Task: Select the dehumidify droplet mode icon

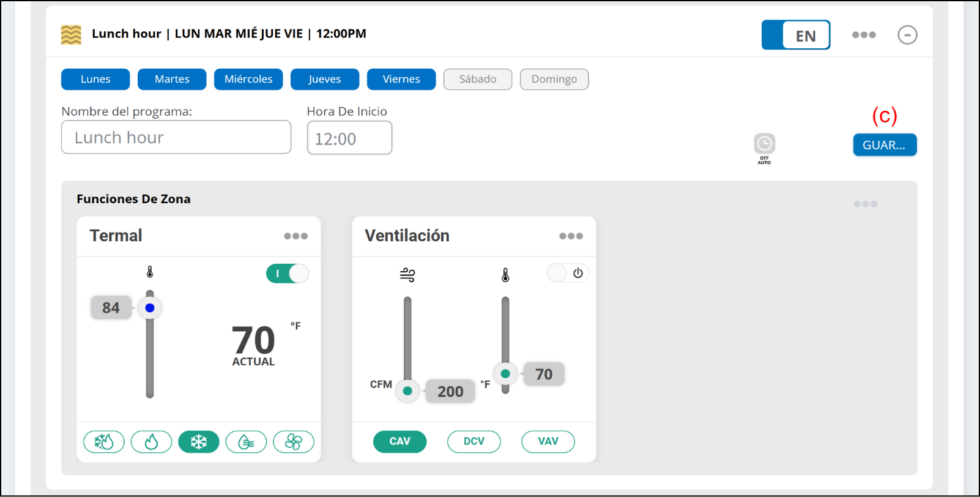Action: point(246,441)
